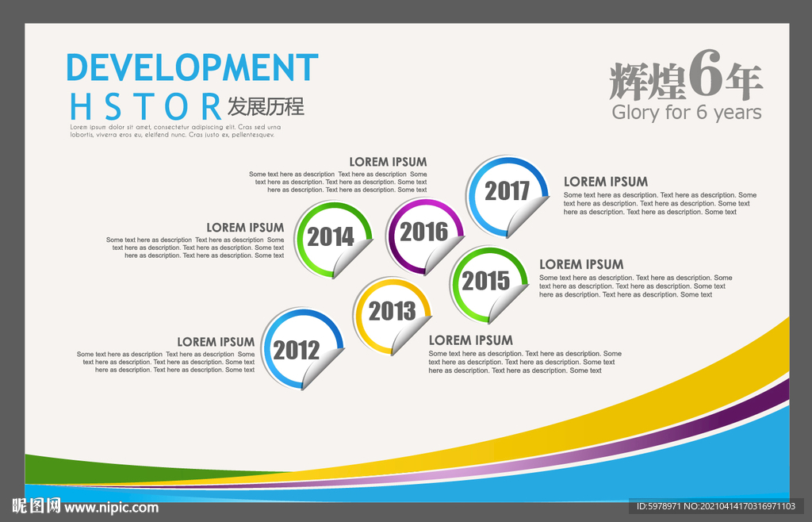This screenshot has width=812, height=522.
Task: Select the Glory for 6 years text
Action: 687,113
